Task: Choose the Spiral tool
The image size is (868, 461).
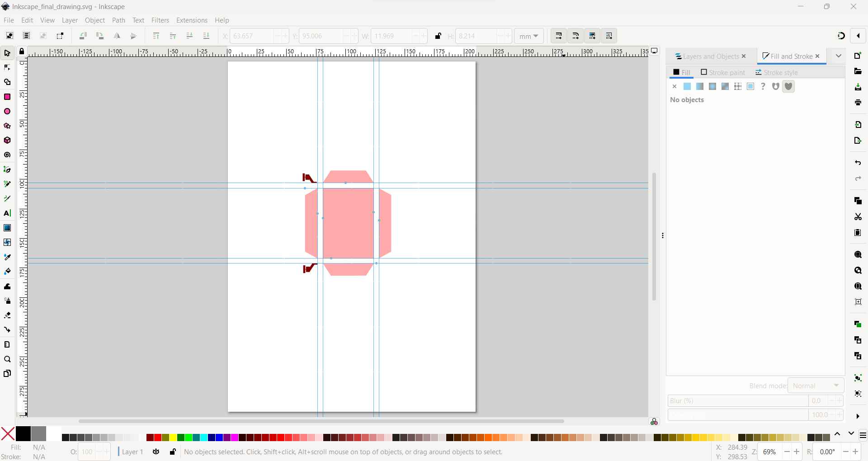Action: tap(7, 155)
